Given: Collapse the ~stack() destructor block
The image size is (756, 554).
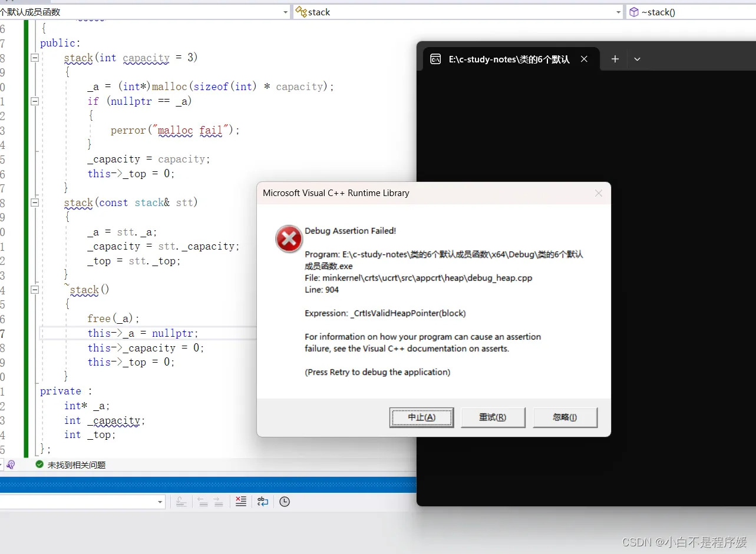Looking at the screenshot, I should coord(35,290).
